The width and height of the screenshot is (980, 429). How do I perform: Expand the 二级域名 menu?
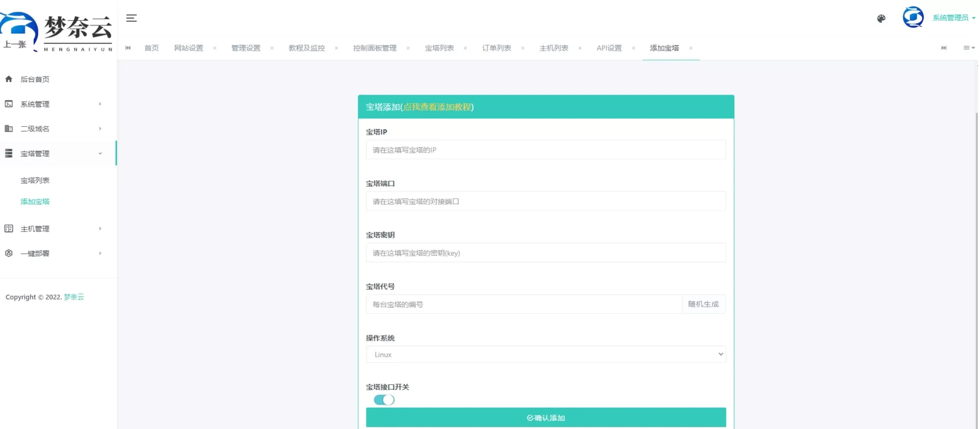100,129
